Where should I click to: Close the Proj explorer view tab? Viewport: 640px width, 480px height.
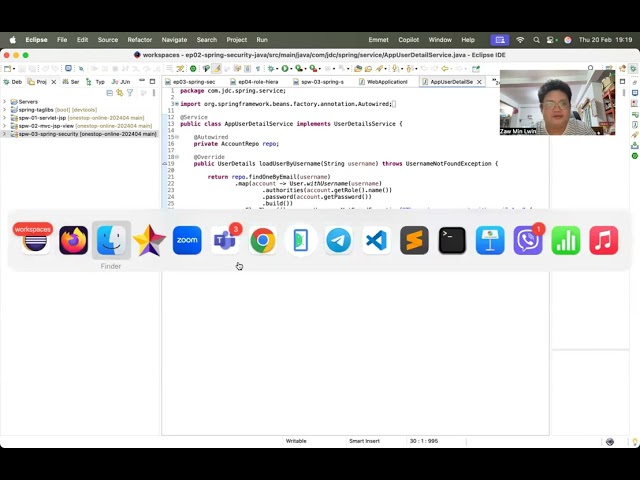[x=53, y=82]
